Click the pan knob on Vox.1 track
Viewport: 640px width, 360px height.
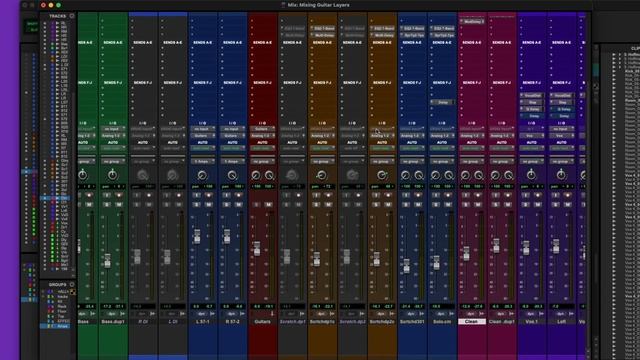click(x=531, y=175)
